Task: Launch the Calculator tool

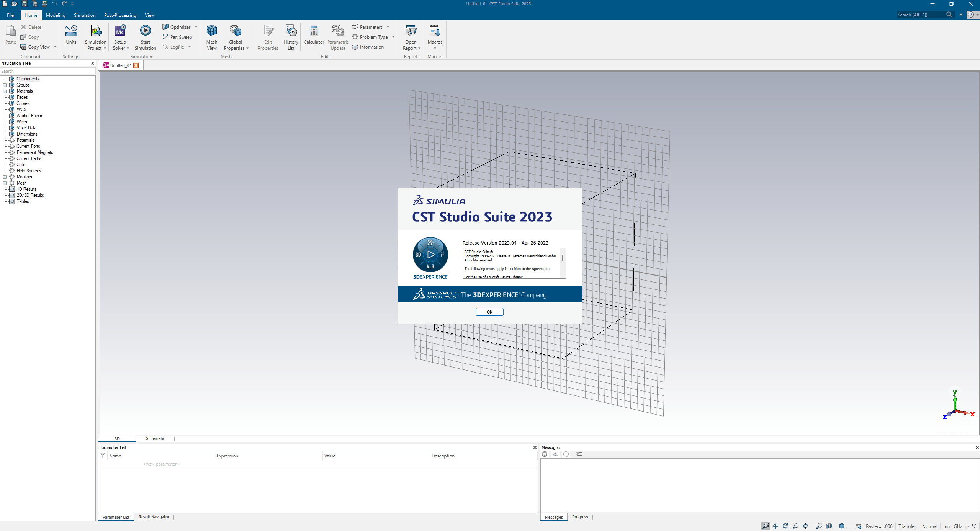Action: click(x=314, y=34)
